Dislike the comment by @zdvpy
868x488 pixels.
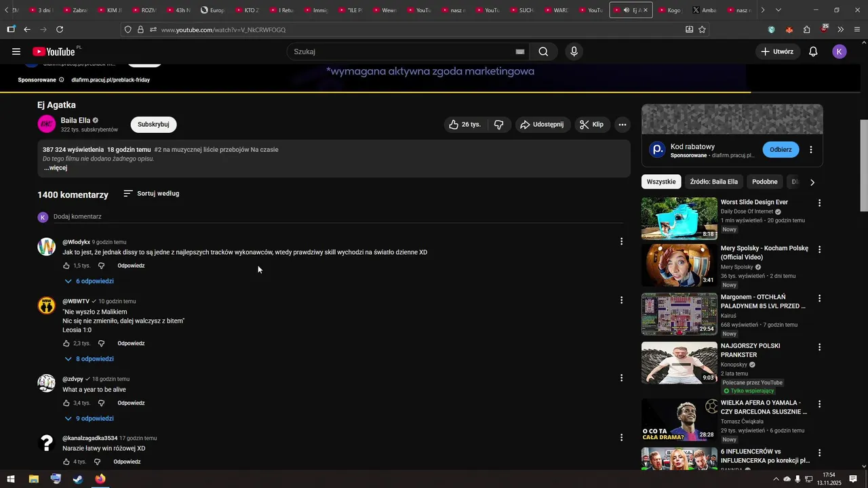click(x=101, y=403)
